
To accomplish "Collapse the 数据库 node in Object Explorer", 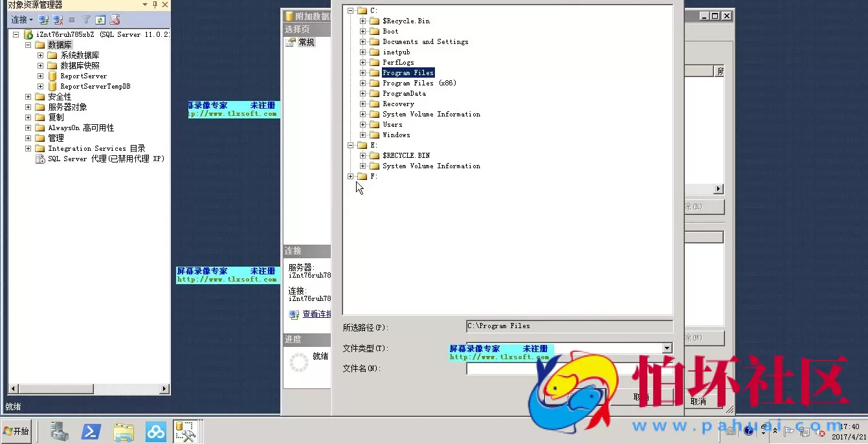I will tap(28, 45).
